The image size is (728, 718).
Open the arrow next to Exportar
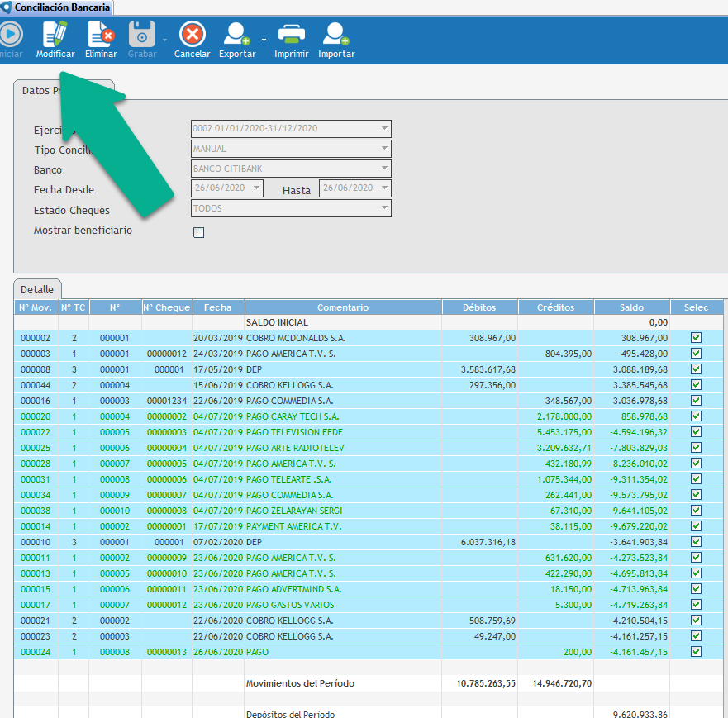click(264, 39)
